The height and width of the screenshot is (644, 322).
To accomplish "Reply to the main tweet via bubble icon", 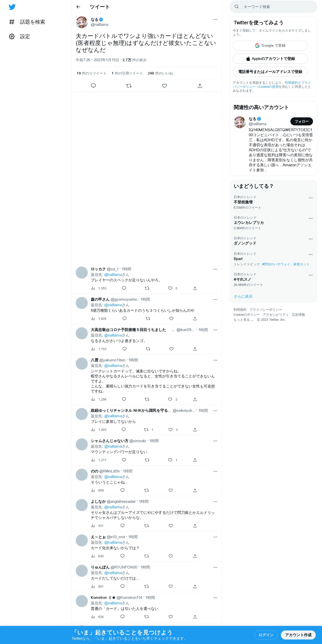I will pos(93,86).
